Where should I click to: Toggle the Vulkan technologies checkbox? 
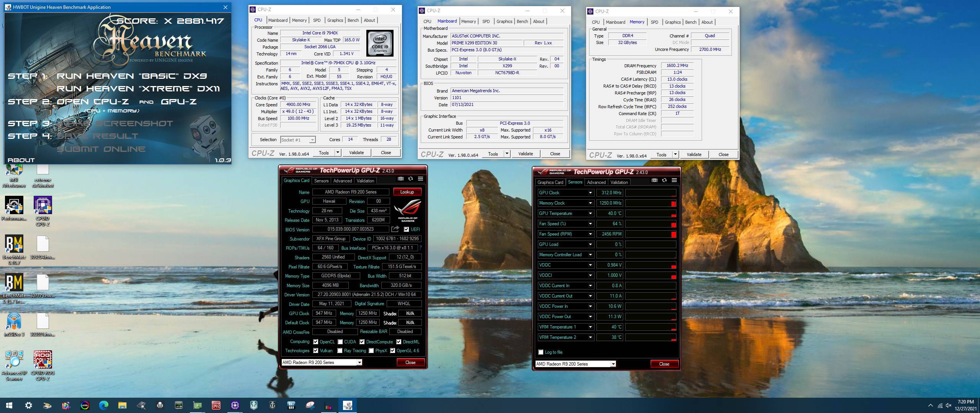click(315, 351)
